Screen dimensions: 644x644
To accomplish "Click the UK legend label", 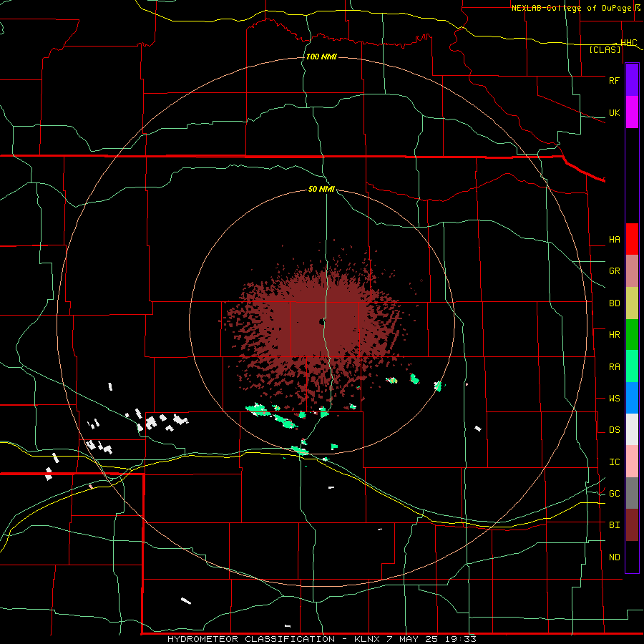I will 614,112.
